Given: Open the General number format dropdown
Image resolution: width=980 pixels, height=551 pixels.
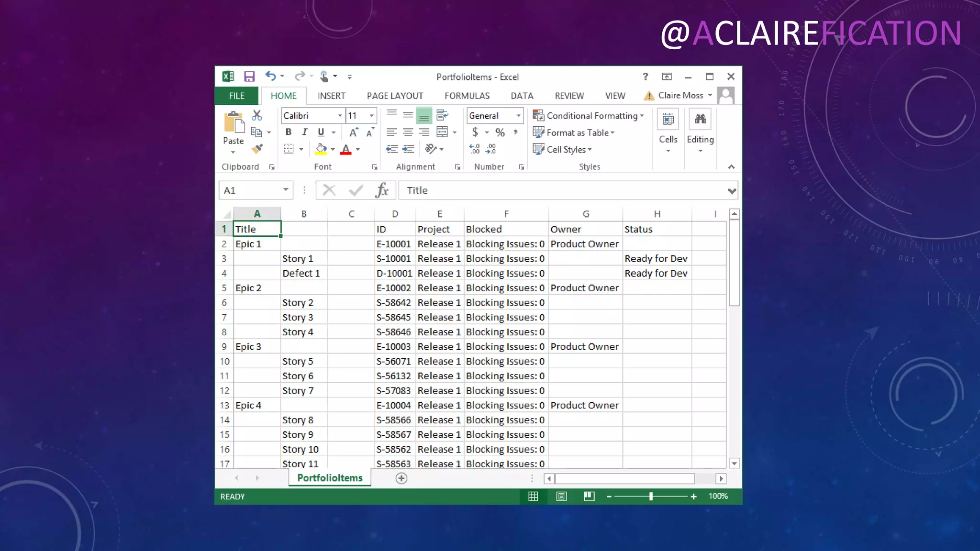Looking at the screenshot, I should [x=518, y=116].
